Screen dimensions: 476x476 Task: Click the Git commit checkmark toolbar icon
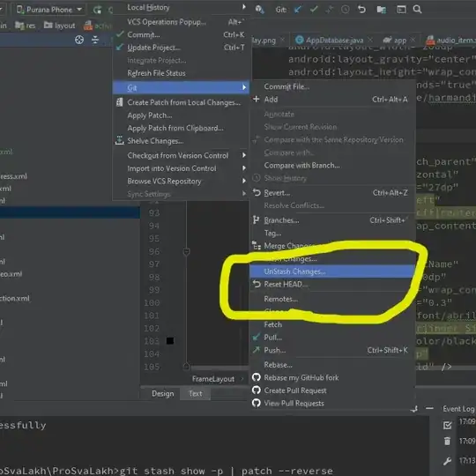(314, 9)
